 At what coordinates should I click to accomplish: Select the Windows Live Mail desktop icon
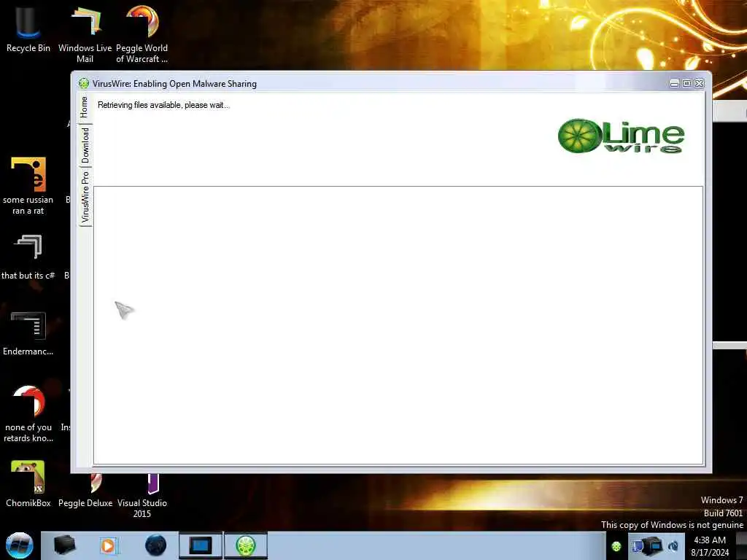pyautogui.click(x=85, y=34)
